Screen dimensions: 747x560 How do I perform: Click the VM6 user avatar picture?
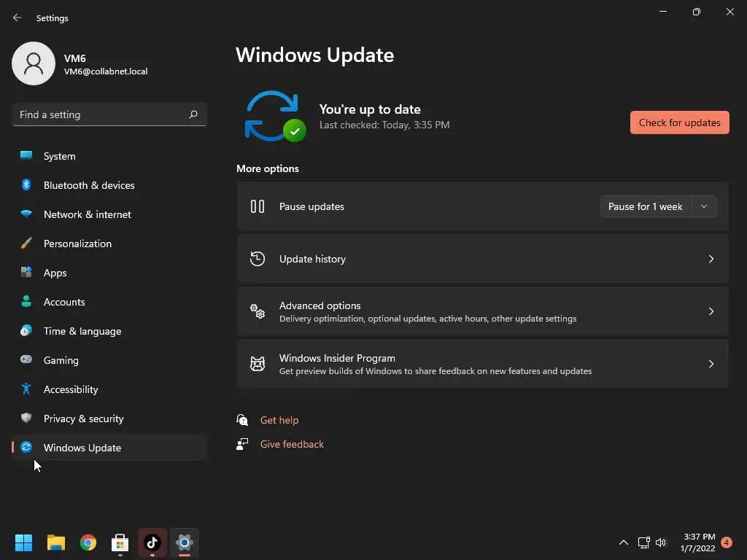34,63
